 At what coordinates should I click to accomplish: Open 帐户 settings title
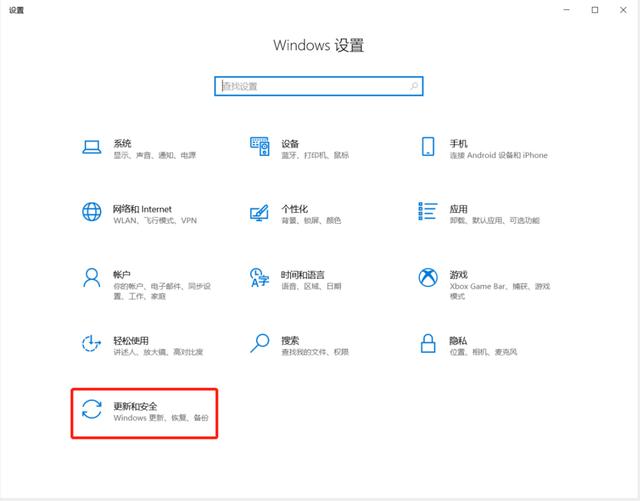point(122,275)
